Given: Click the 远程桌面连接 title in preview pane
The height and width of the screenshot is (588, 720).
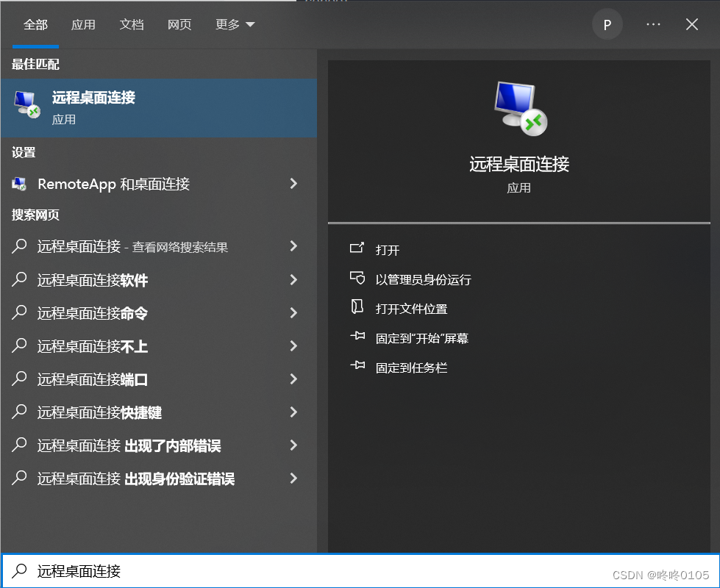Looking at the screenshot, I should [519, 164].
